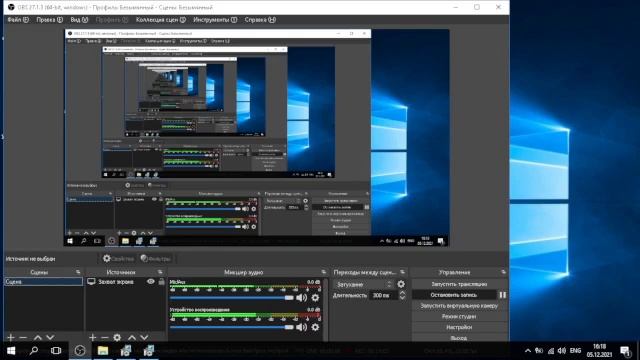
Task: Open the Коллекция сцен menu
Action: pos(161,20)
